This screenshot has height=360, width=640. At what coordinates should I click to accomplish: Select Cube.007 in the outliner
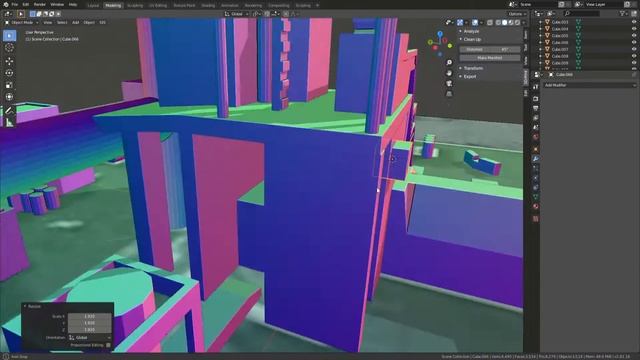560,49
